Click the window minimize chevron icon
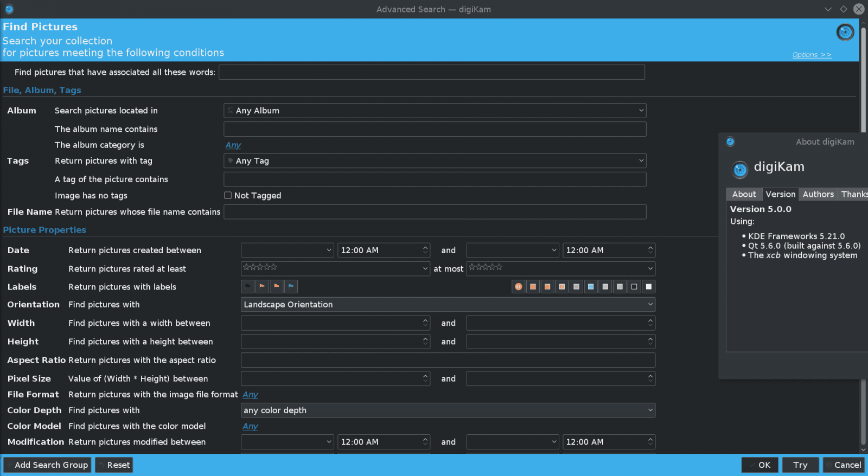The width and height of the screenshot is (868, 476). (828, 9)
